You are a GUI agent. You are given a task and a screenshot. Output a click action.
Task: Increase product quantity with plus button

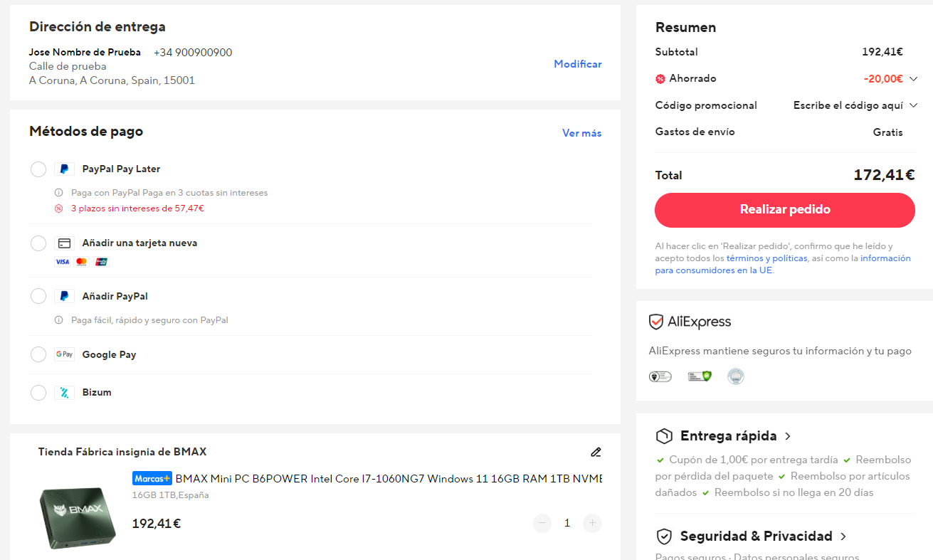pos(592,524)
